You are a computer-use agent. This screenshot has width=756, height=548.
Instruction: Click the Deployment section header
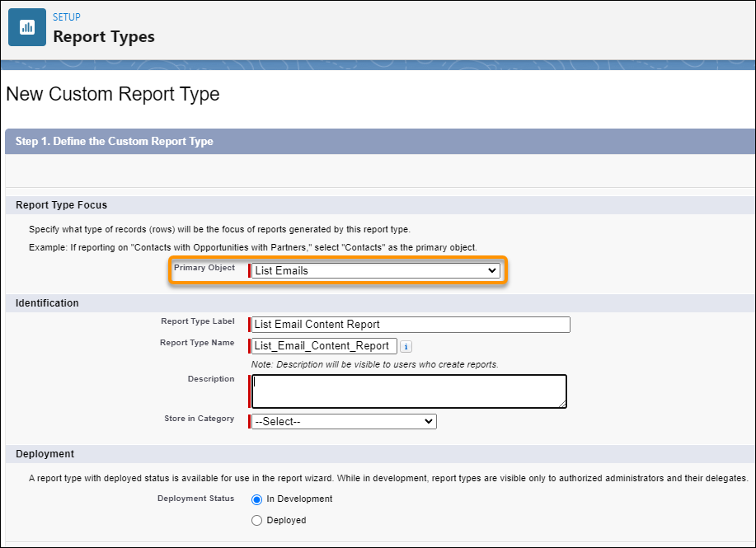(x=45, y=454)
